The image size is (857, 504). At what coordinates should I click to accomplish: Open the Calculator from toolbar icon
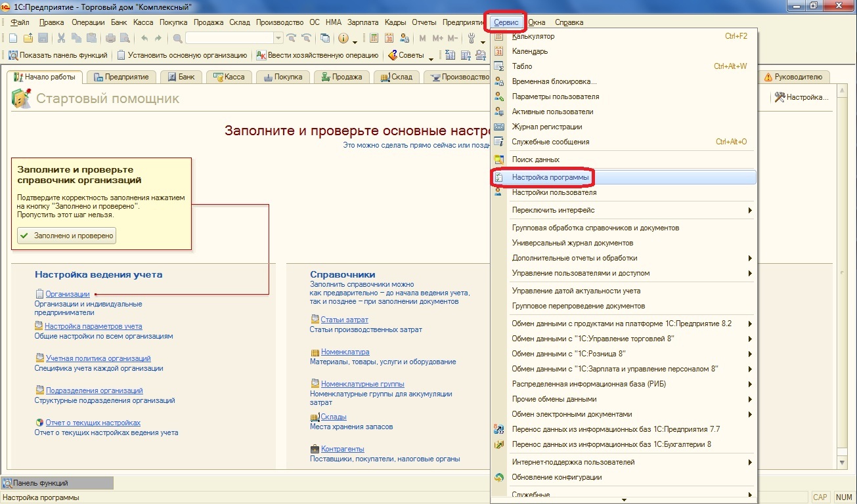[374, 38]
